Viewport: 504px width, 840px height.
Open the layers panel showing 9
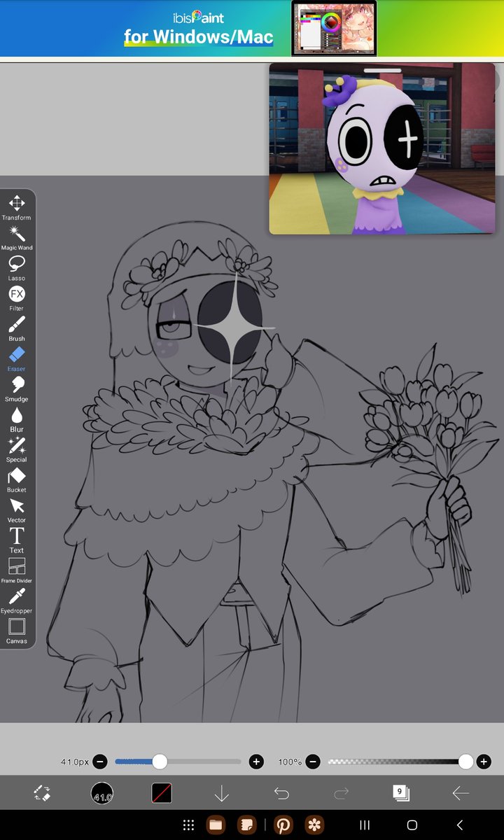coord(401,793)
